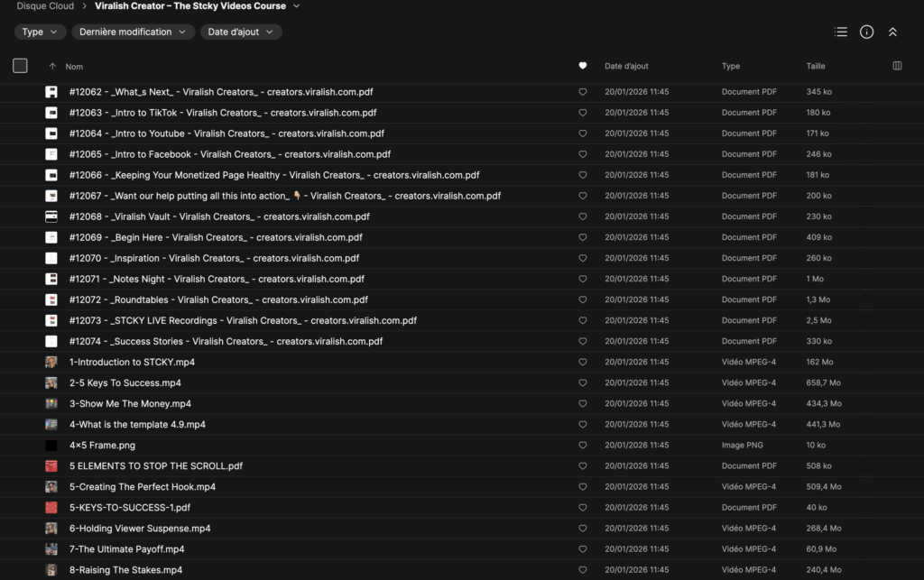The image size is (924, 580).
Task: Toggle heart for #12071 Notes Night PDF
Action: (x=582, y=280)
